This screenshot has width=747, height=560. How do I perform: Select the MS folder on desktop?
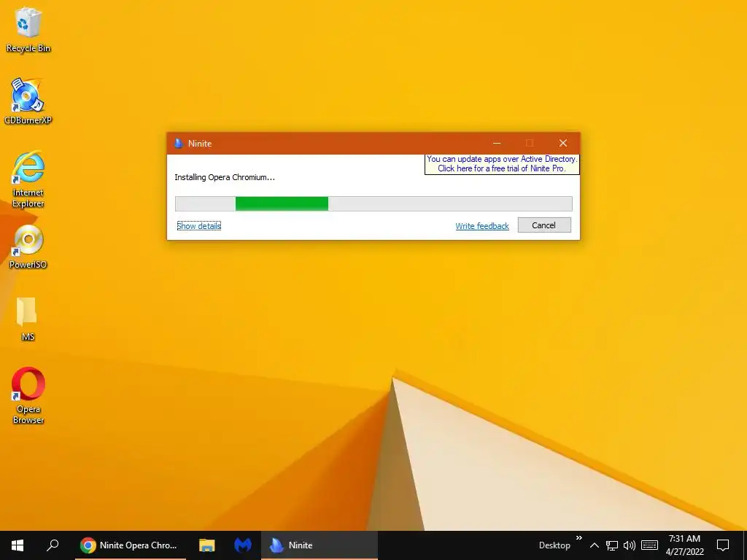click(28, 318)
